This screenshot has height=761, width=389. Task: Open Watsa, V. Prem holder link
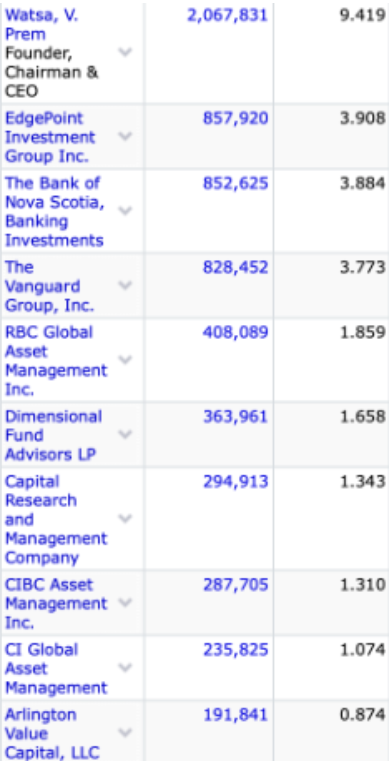[x=41, y=25]
